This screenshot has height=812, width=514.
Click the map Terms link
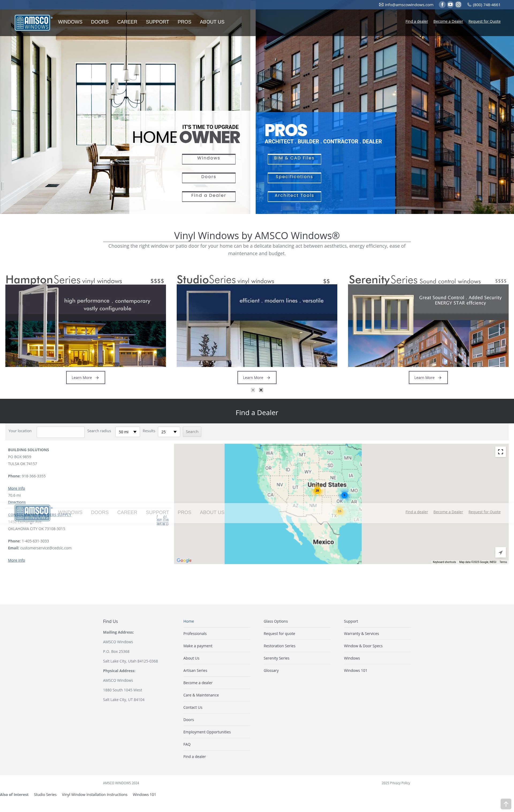503,562
